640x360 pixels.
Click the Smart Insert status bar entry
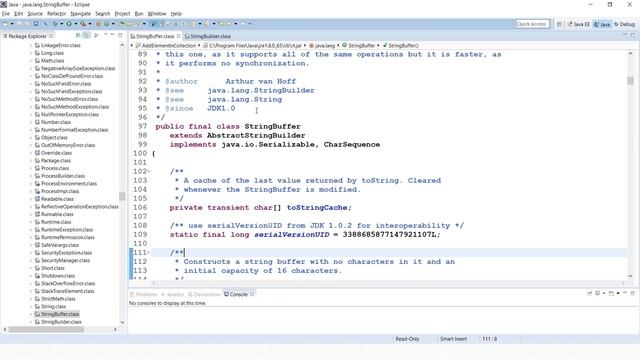[453, 339]
